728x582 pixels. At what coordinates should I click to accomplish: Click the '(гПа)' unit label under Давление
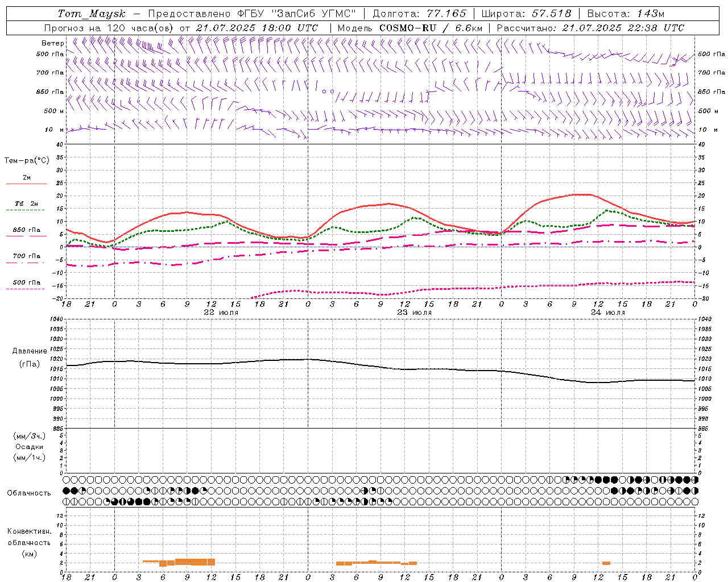30,364
